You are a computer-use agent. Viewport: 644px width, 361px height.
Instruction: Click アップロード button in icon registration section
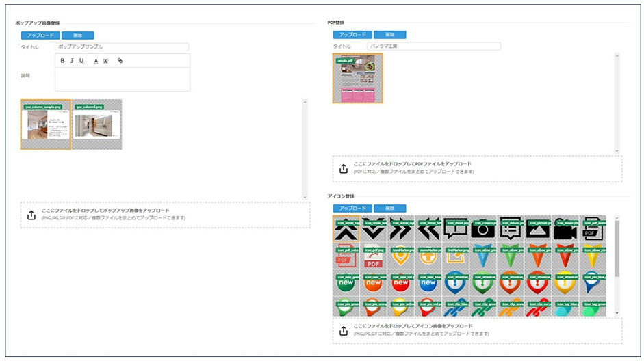(x=352, y=208)
